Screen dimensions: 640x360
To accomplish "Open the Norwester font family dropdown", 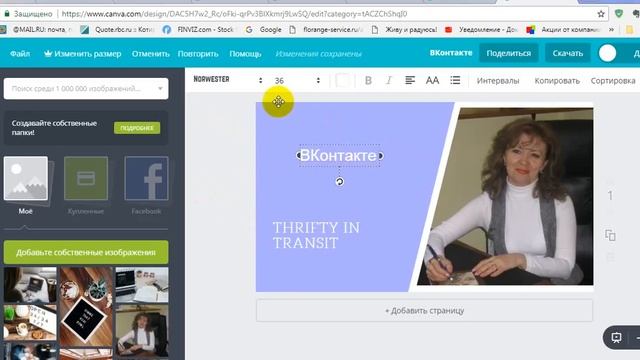I will tap(228, 80).
